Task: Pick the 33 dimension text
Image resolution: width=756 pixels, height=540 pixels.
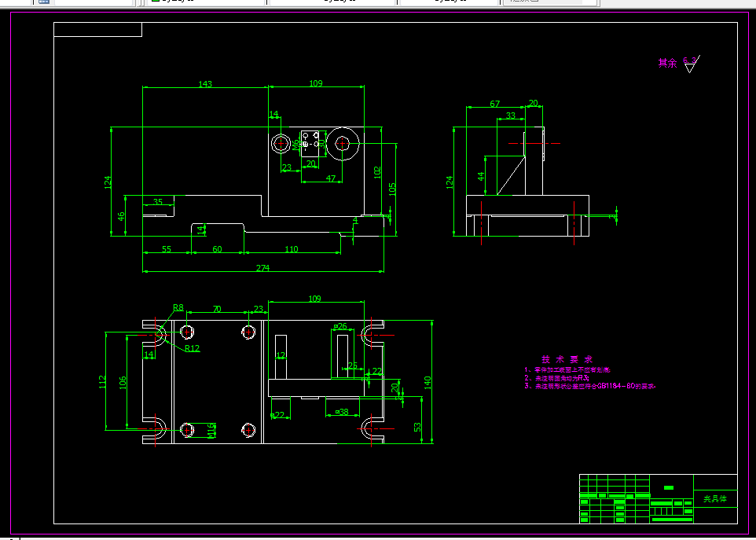Action: [511, 116]
